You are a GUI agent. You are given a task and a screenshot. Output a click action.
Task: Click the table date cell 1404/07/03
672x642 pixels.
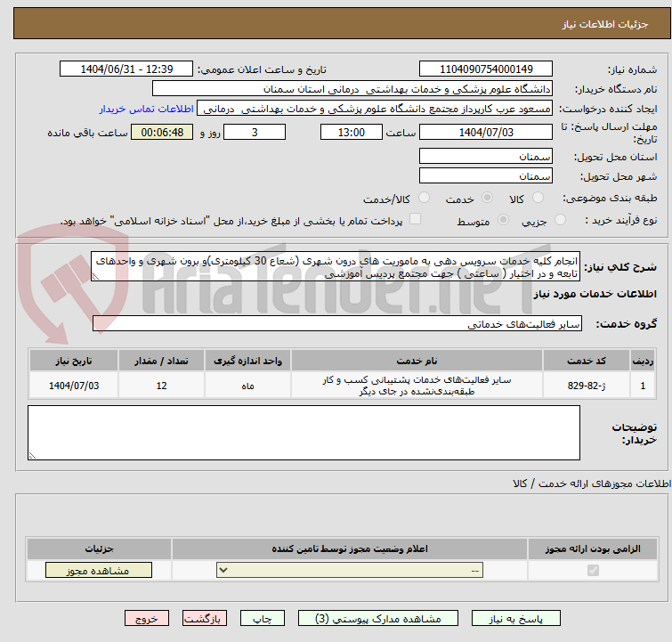click(x=74, y=386)
